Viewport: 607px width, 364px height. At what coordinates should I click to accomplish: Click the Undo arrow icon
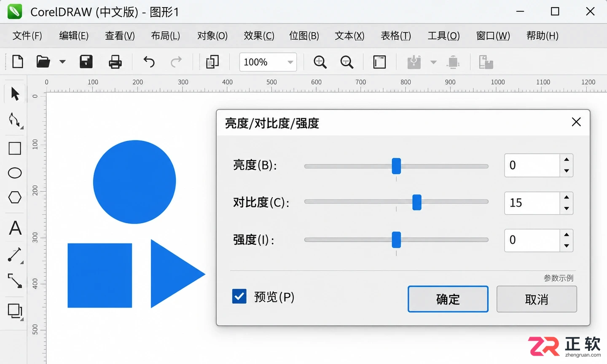(149, 62)
